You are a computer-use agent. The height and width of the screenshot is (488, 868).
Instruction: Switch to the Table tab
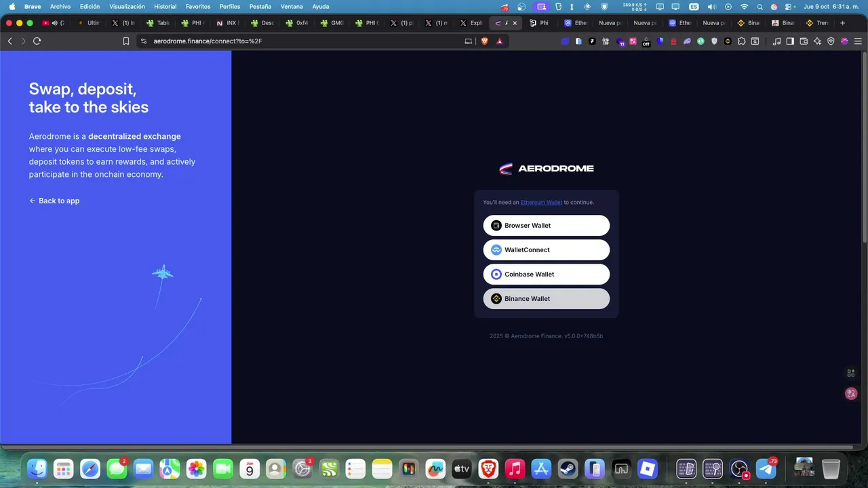click(x=159, y=22)
